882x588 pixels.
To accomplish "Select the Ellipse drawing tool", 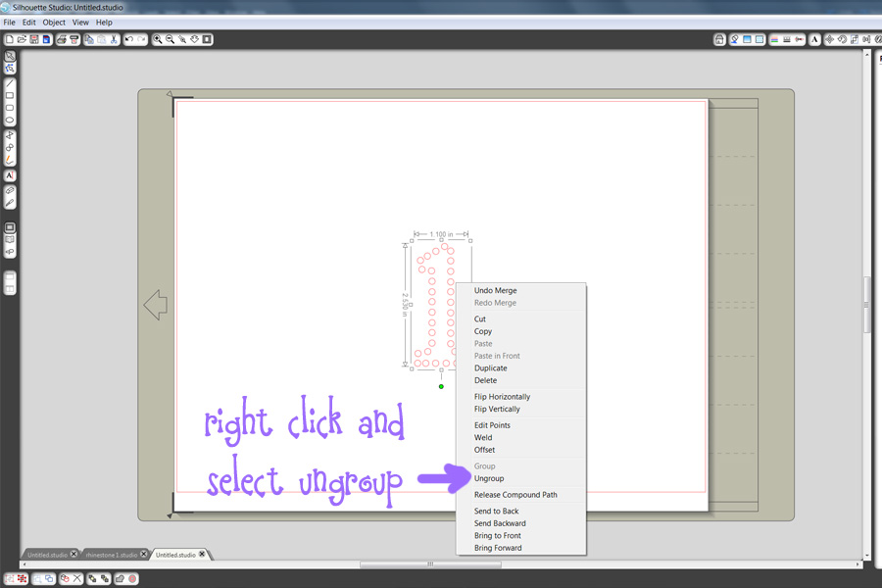I will (x=10, y=121).
